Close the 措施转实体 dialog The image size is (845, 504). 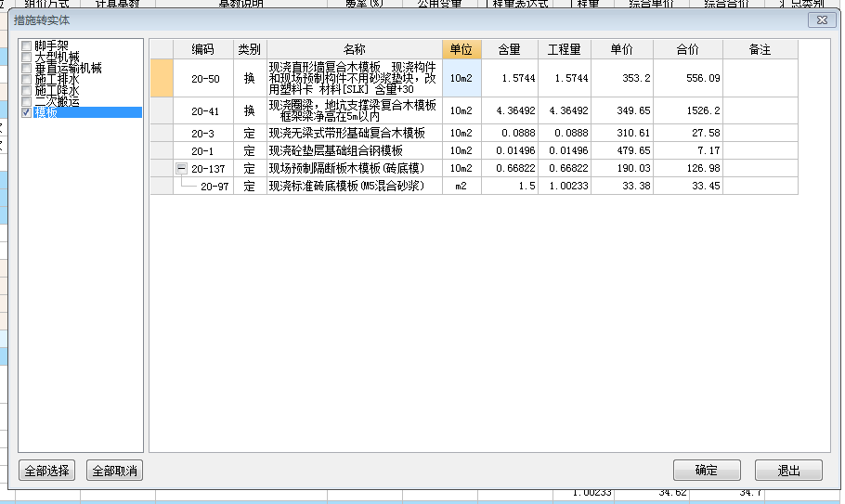click(822, 19)
